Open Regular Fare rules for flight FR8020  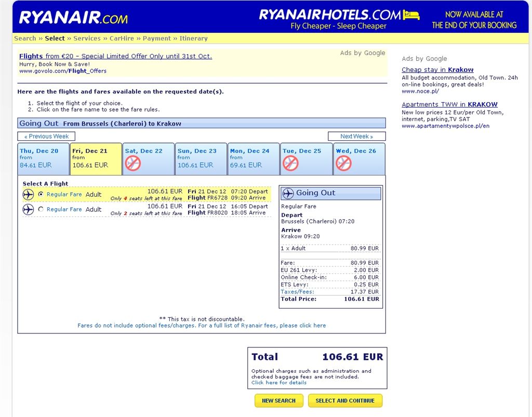64,209
